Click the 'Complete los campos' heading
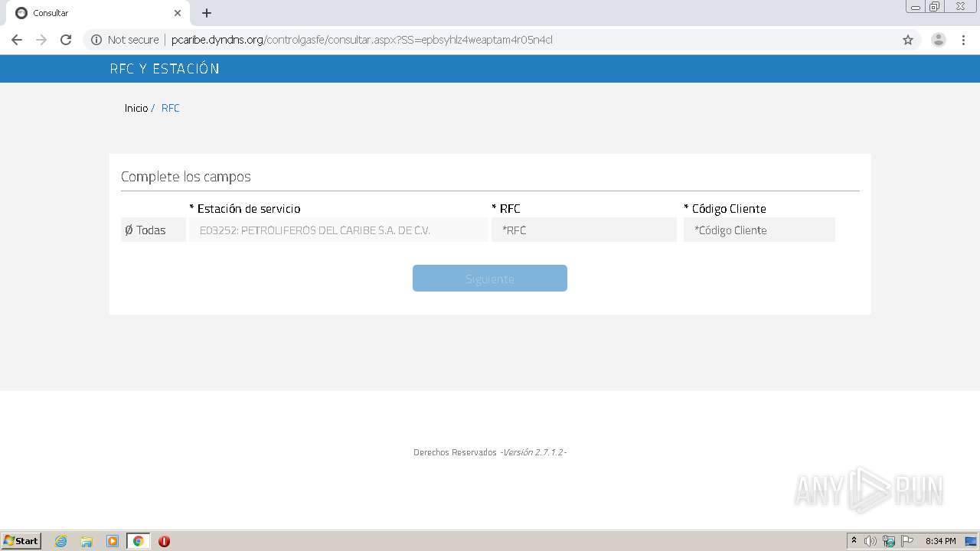Viewport: 980px width, 551px height. (x=186, y=177)
